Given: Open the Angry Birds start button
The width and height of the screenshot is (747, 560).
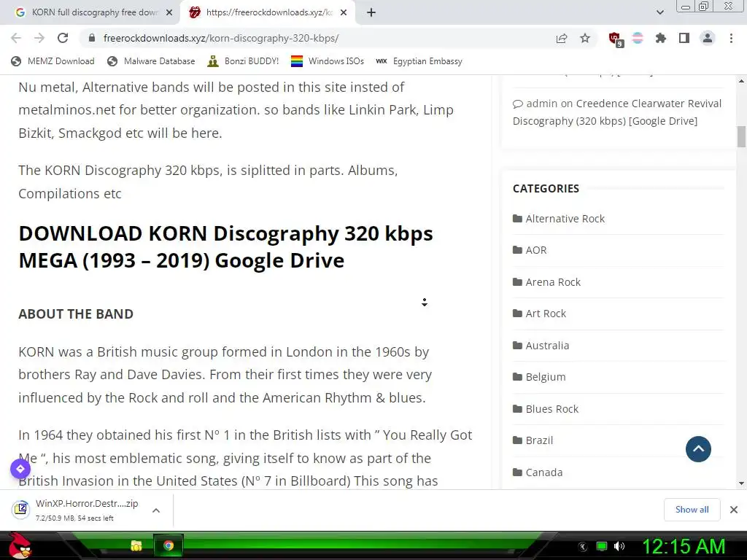Looking at the screenshot, I should [x=20, y=545].
